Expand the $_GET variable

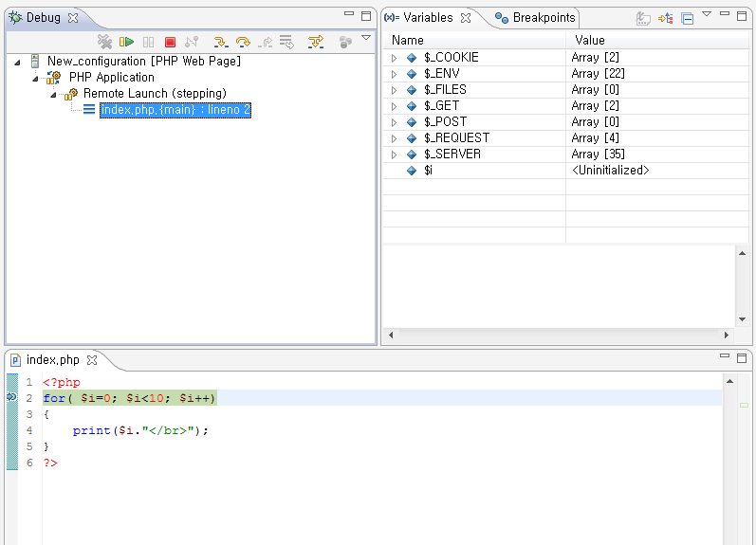(x=394, y=106)
